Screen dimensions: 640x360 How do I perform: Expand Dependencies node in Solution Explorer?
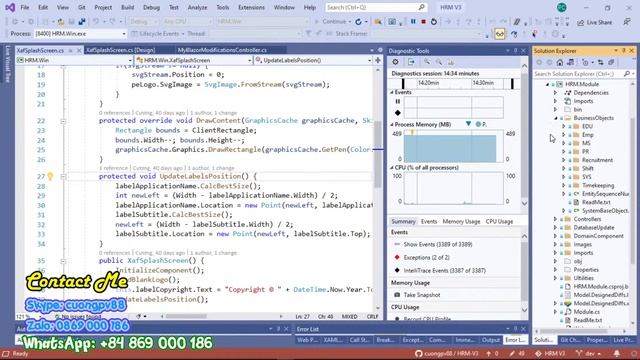[x=555, y=93]
